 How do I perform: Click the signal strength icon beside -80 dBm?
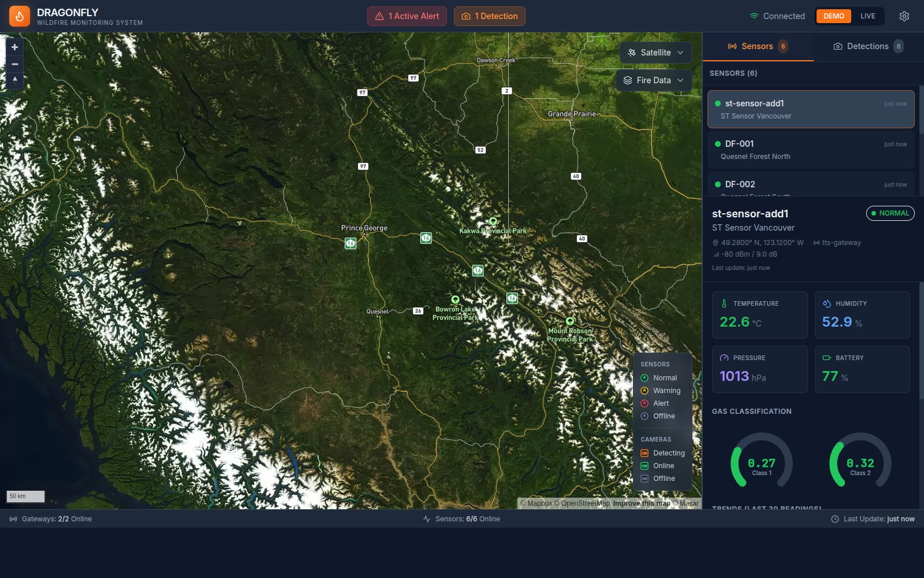tap(716, 254)
